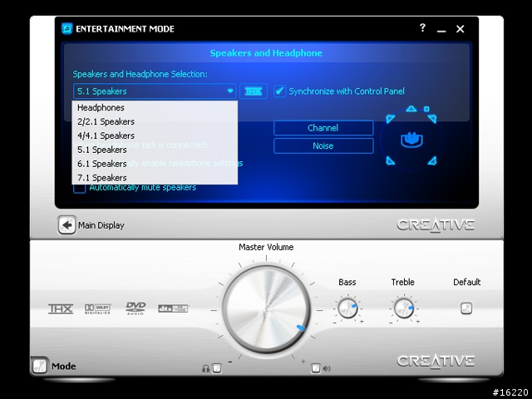Choose 4/4.1 Speakers from the list

pyautogui.click(x=155, y=135)
